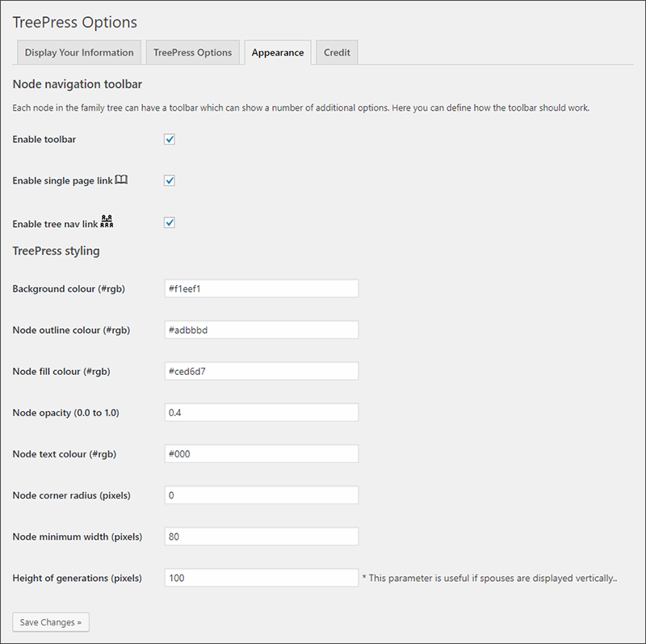Switch to the TreePress Options tab

[x=192, y=53]
